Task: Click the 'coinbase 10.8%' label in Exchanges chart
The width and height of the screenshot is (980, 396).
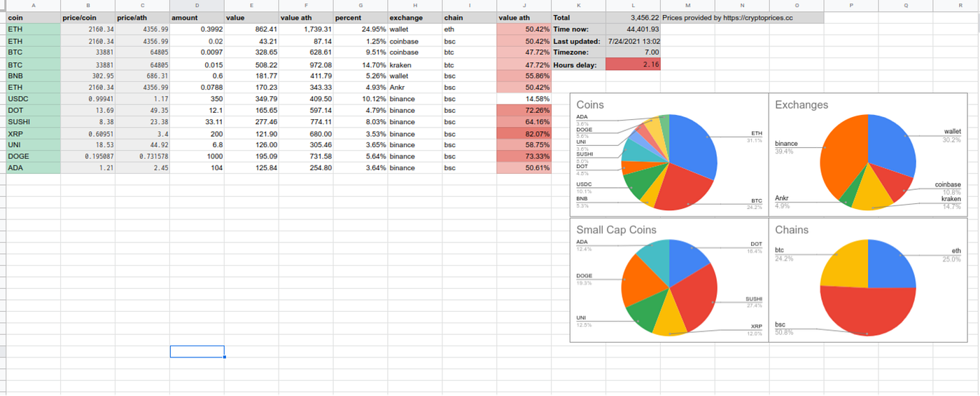Action: pos(947,188)
